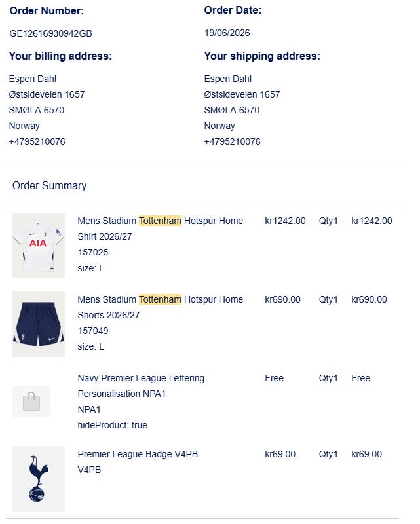Click Premier League Badge V4PB item name

click(138, 454)
